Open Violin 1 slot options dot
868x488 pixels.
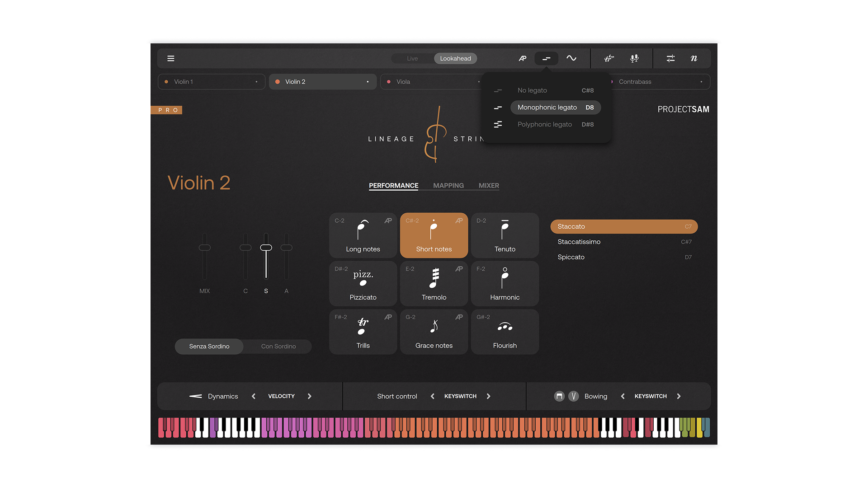[x=256, y=82]
